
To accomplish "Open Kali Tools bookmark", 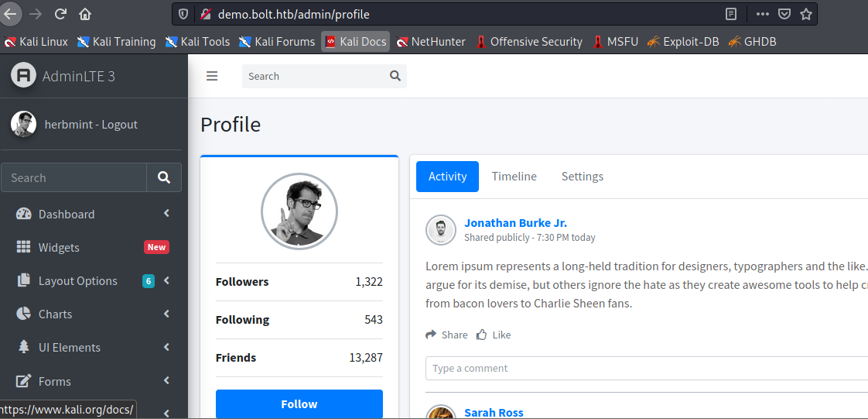I will (197, 42).
